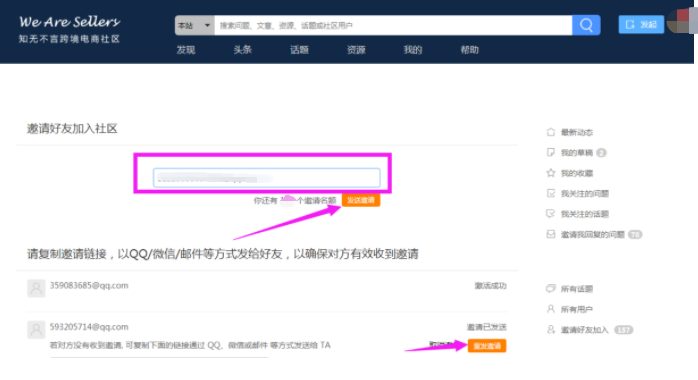Image resolution: width=698 pixels, height=380 pixels.
Task: Open the 话题 menu item
Action: pos(299,50)
